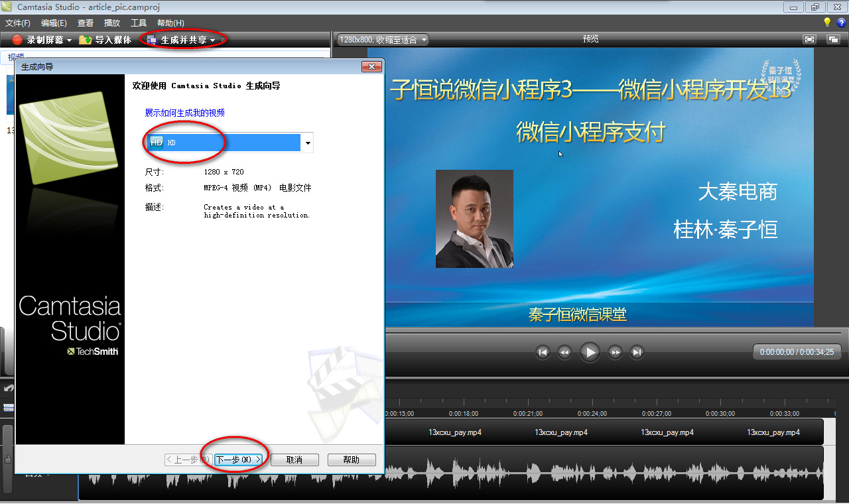
Task: Click the 大秦电商 text in preview
Action: click(x=738, y=192)
